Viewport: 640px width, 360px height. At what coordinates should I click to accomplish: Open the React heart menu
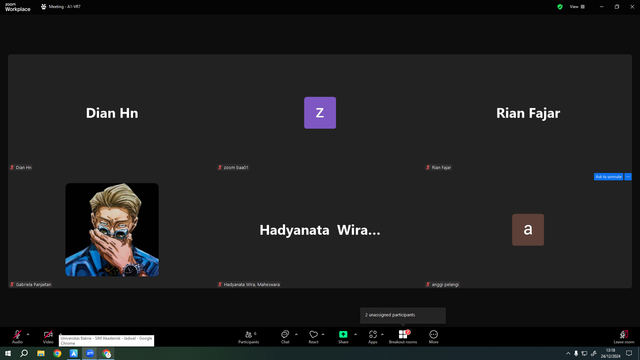(x=313, y=337)
